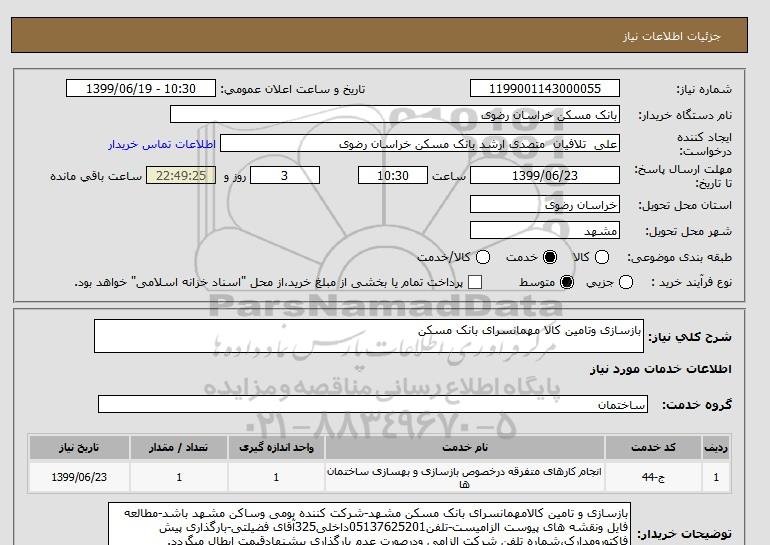Choose the جزیی purchase process option
Viewport: 770px width, 545px height.
(x=626, y=282)
